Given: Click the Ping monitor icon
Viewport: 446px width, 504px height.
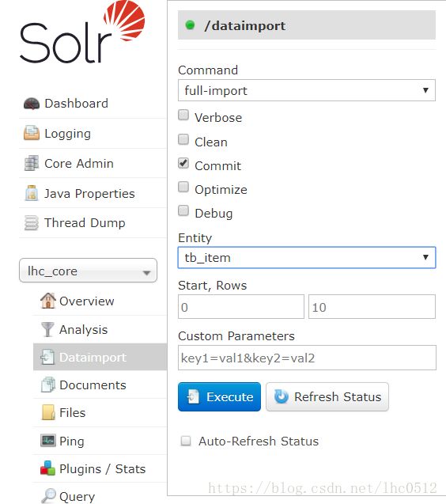Looking at the screenshot, I should pos(48,440).
